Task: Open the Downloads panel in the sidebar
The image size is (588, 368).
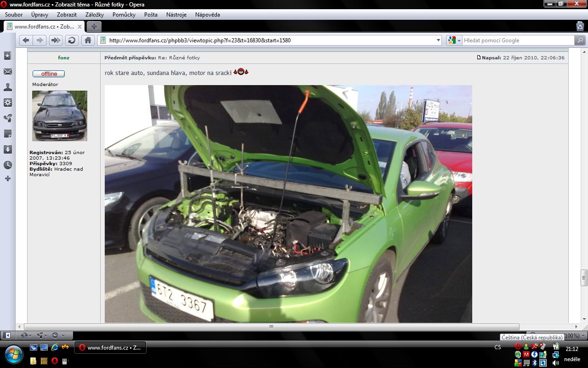Action: [8, 149]
